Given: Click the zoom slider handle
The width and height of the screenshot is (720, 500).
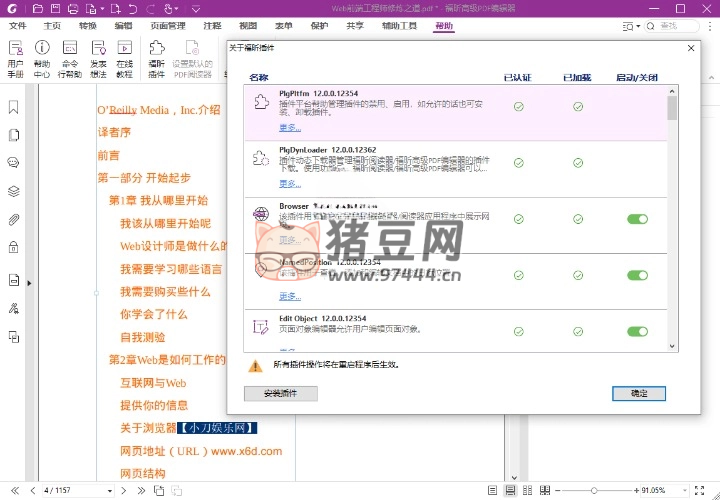Looking at the screenshot, I should 594,491.
